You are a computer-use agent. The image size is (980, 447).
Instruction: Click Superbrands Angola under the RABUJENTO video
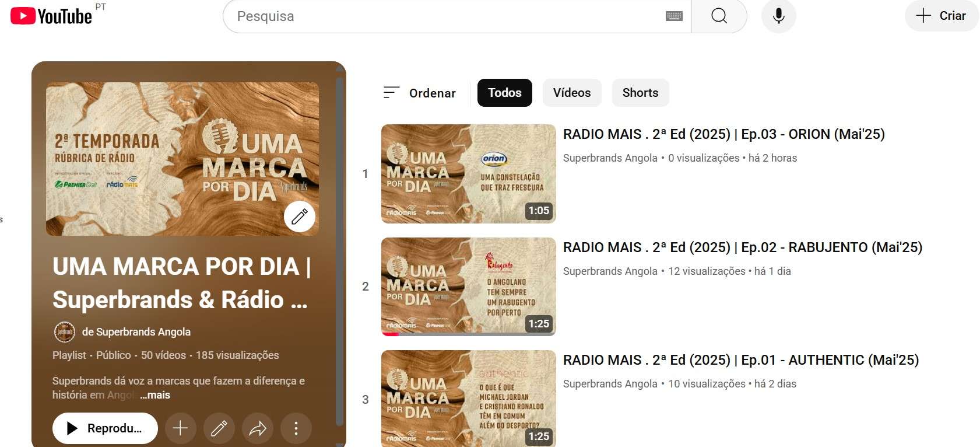click(x=610, y=271)
